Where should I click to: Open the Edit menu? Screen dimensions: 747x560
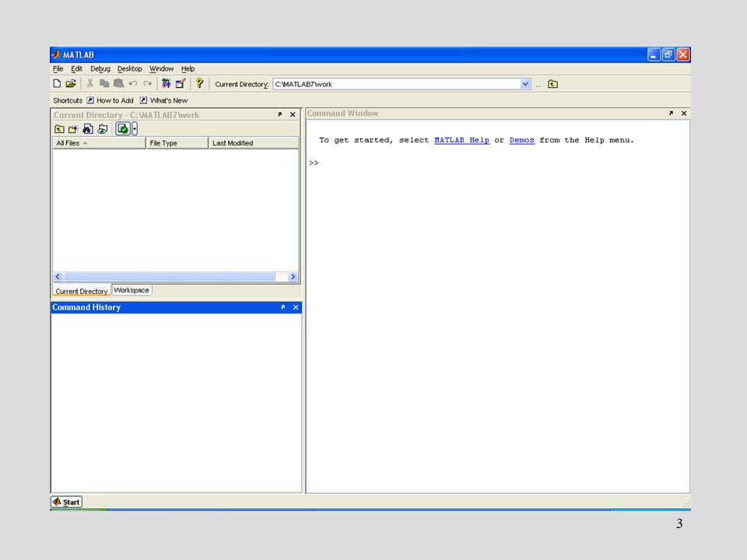tap(77, 68)
